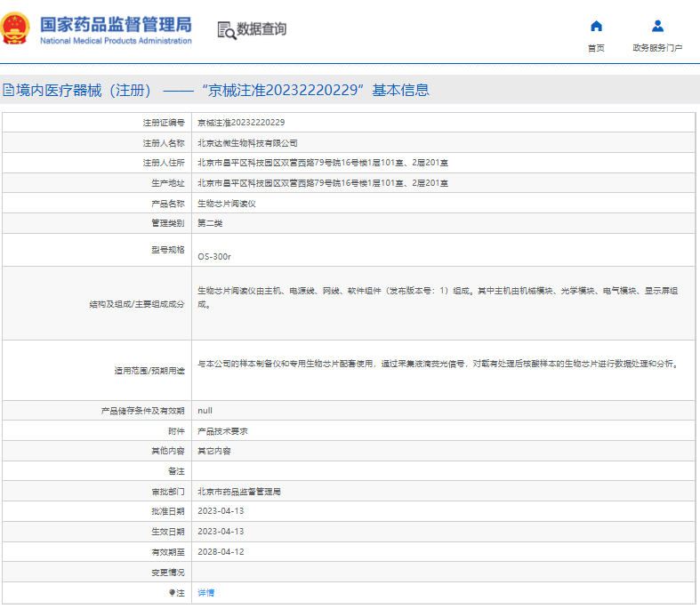Image resolution: width=700 pixels, height=609 pixels.
Task: Click the 有效期至 row label
Action: click(x=168, y=552)
